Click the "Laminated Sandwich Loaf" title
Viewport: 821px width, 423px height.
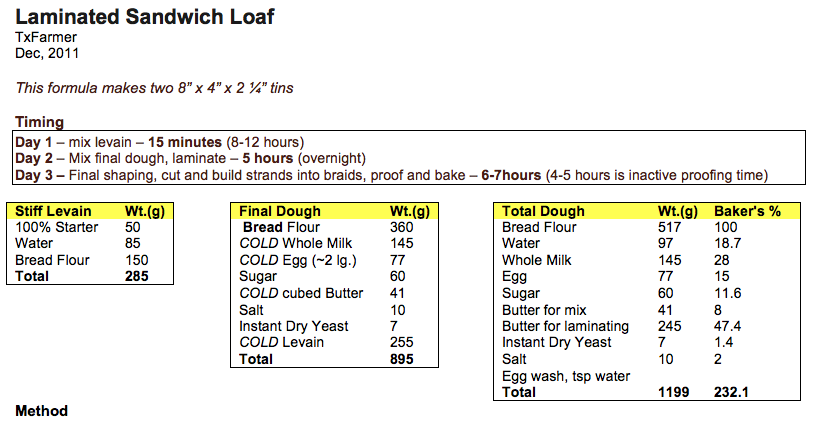coord(145,17)
